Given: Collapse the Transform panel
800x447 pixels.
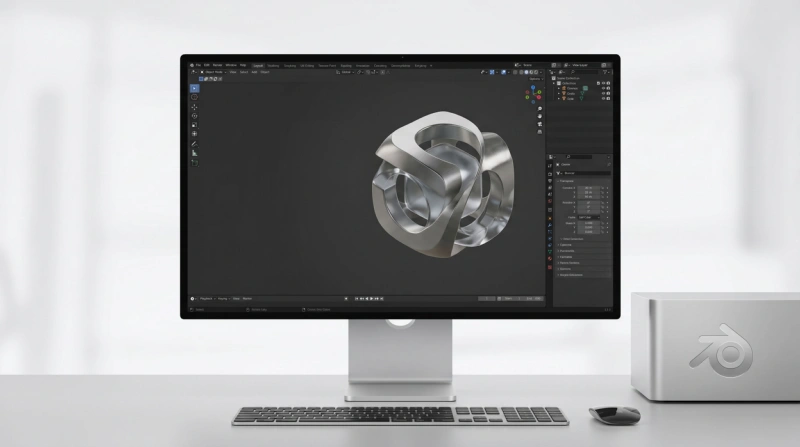Looking at the screenshot, I should 567,181.
